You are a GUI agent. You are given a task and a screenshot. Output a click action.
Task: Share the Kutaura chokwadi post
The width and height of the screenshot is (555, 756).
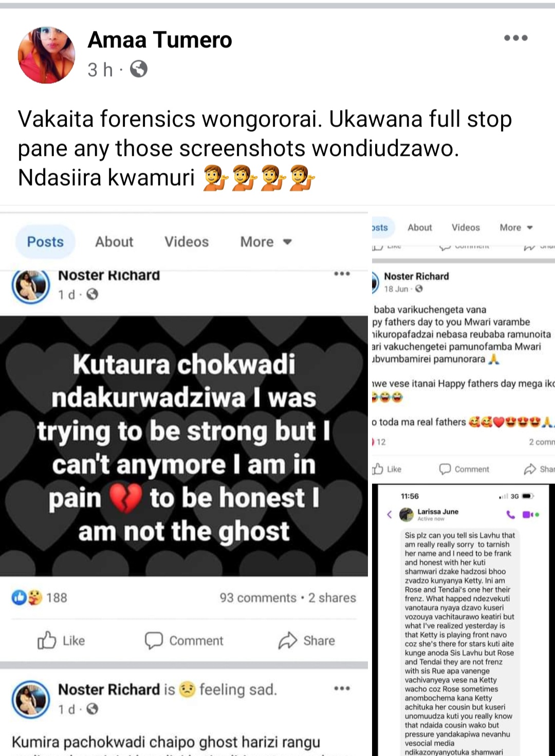(x=307, y=641)
